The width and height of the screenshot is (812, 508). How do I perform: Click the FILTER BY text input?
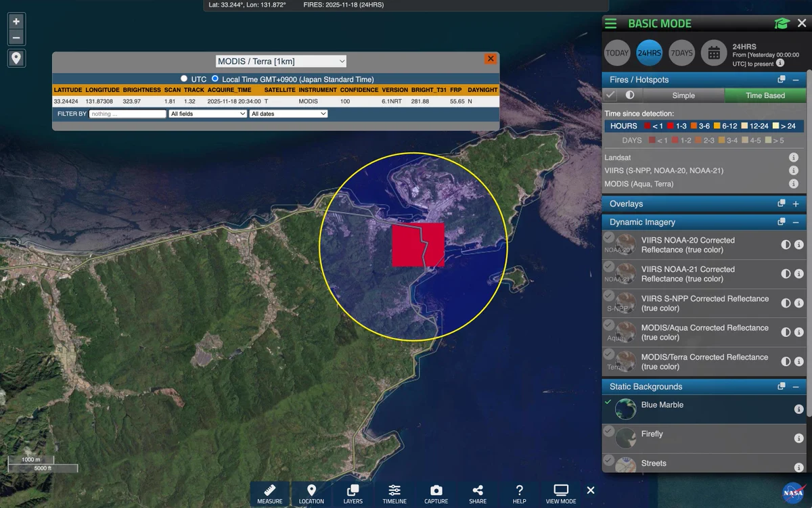pyautogui.click(x=127, y=114)
